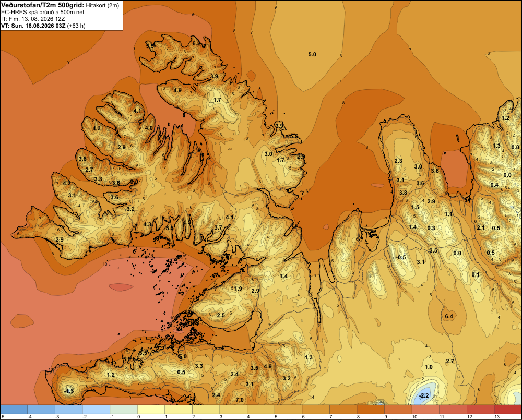Click the '0.3' temperature value
The width and height of the screenshot is (522, 420).
pyautogui.click(x=431, y=228)
